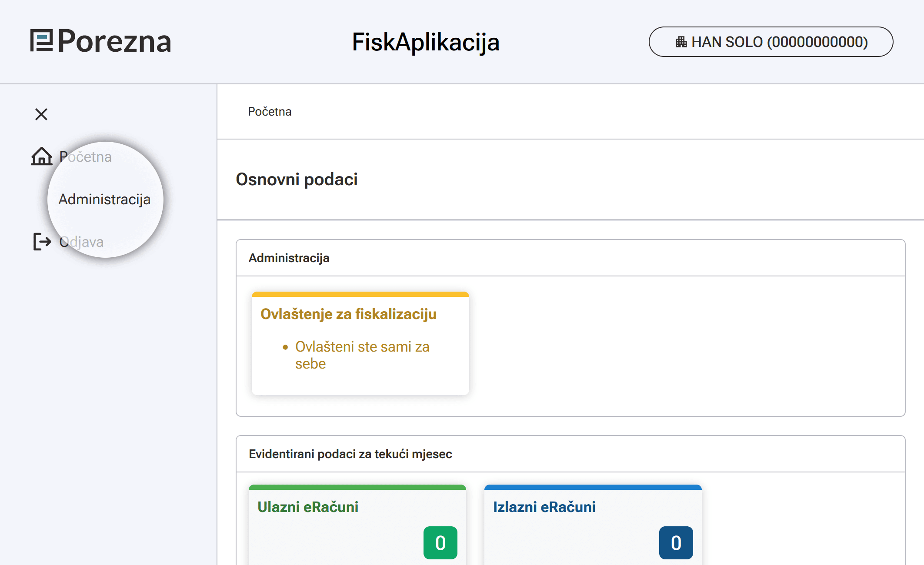Click the Izlazni eRačuni card title
The image size is (924, 565).
pyautogui.click(x=544, y=507)
